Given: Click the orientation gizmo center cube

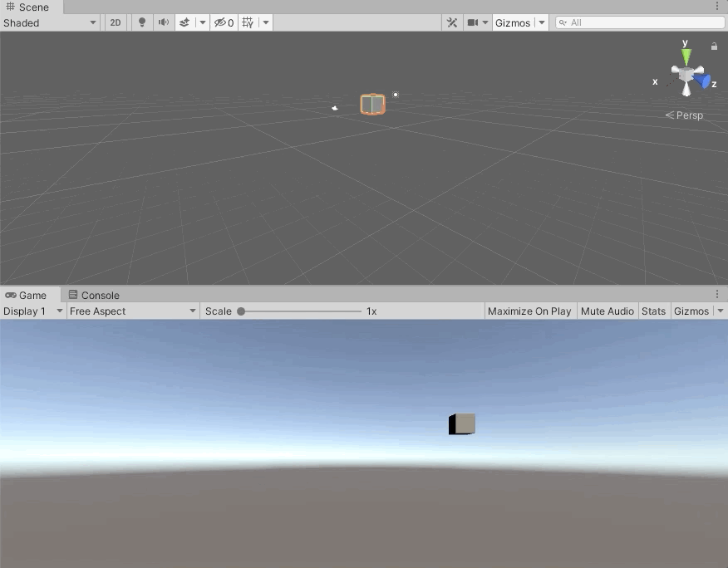Looking at the screenshot, I should pos(686,74).
